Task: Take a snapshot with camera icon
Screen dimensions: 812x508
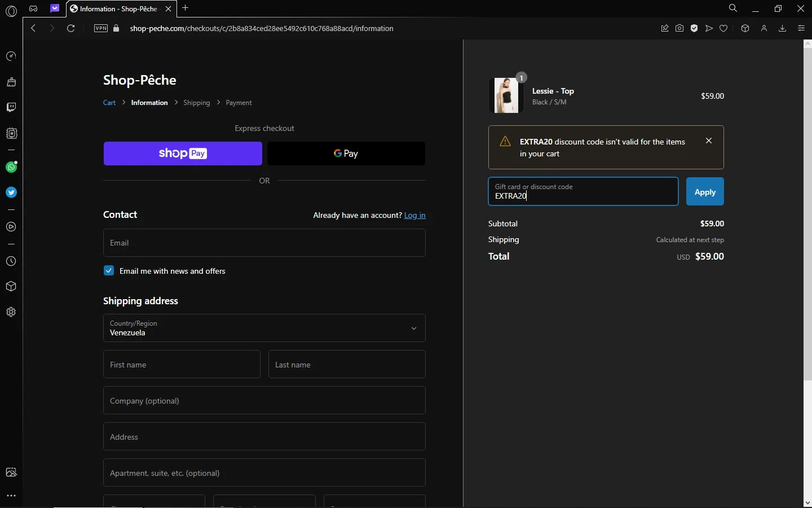Action: [x=679, y=28]
